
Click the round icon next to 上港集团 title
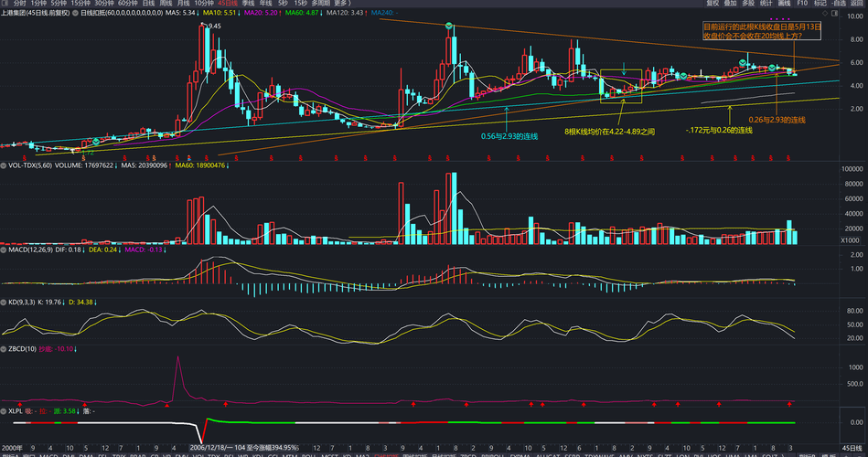click(75, 12)
